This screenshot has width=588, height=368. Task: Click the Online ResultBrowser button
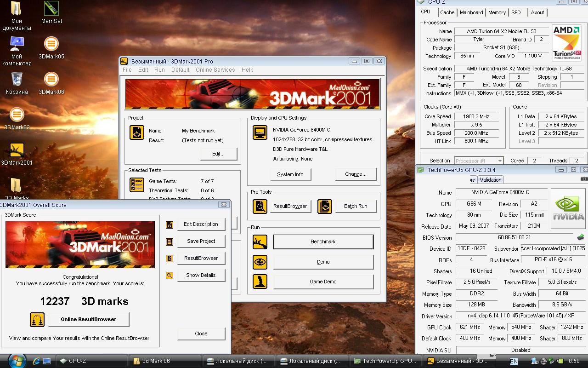click(x=89, y=319)
